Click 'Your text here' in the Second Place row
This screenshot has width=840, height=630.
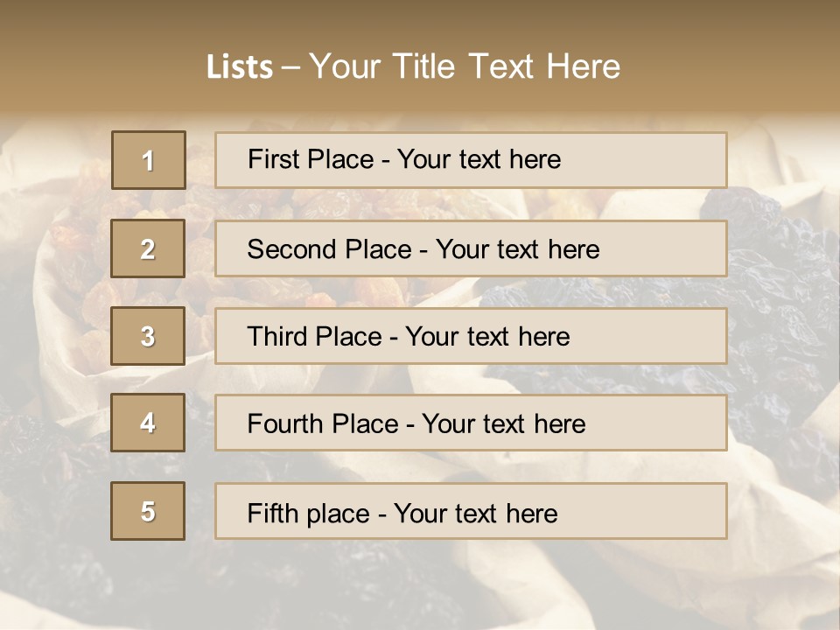(x=518, y=249)
